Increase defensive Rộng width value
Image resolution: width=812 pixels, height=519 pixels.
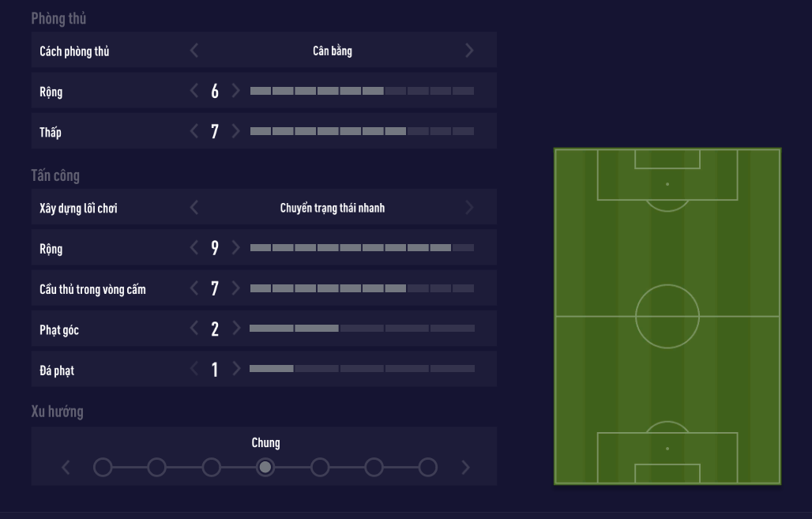[x=235, y=91]
